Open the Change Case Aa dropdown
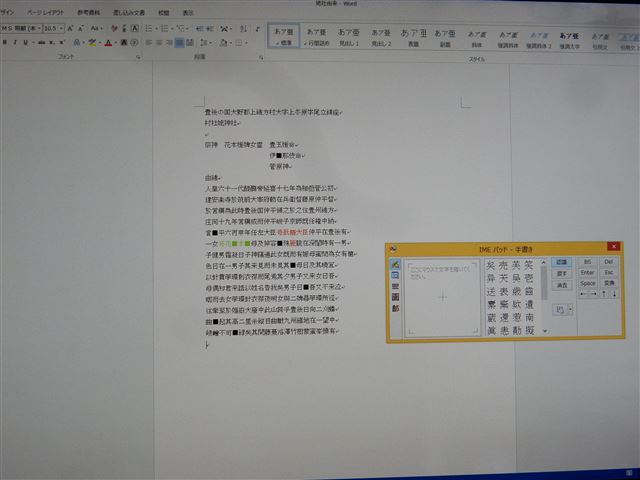The height and width of the screenshot is (480, 640). (96, 29)
